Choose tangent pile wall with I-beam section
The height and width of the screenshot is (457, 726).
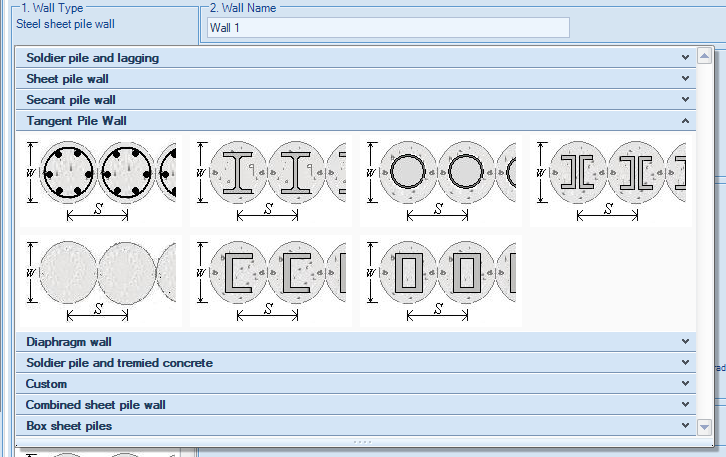270,181
